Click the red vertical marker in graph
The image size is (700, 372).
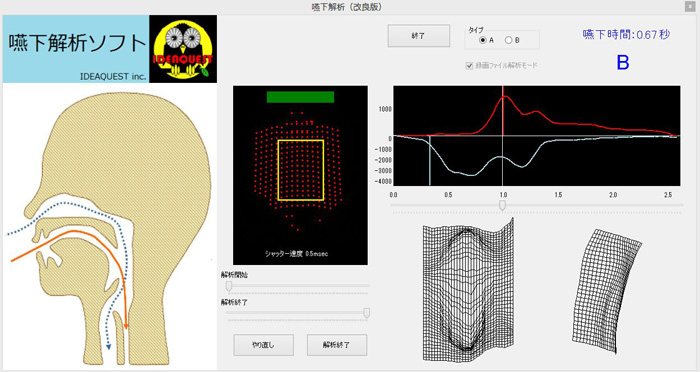503,112
